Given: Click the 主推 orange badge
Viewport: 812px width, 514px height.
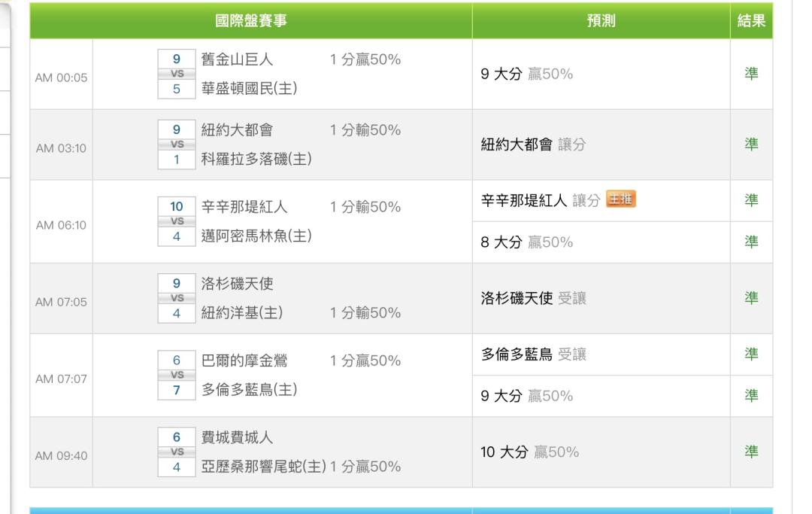Looking at the screenshot, I should pos(620,199).
